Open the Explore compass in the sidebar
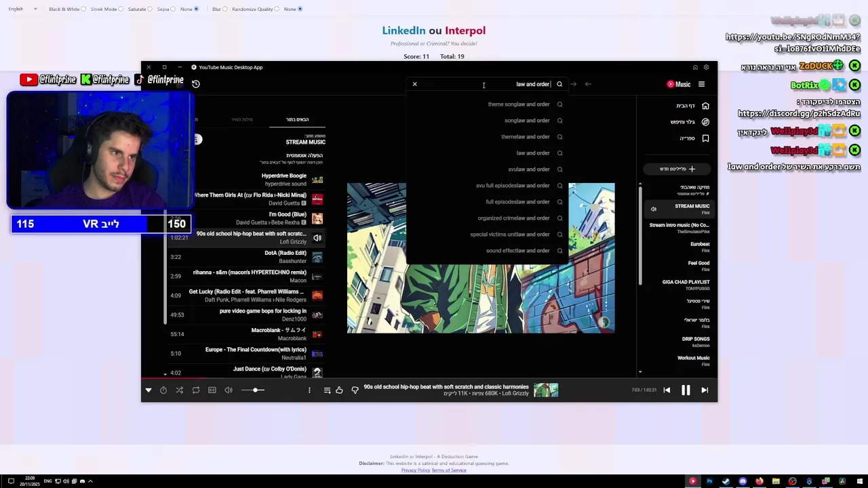868x488 pixels. (690, 122)
